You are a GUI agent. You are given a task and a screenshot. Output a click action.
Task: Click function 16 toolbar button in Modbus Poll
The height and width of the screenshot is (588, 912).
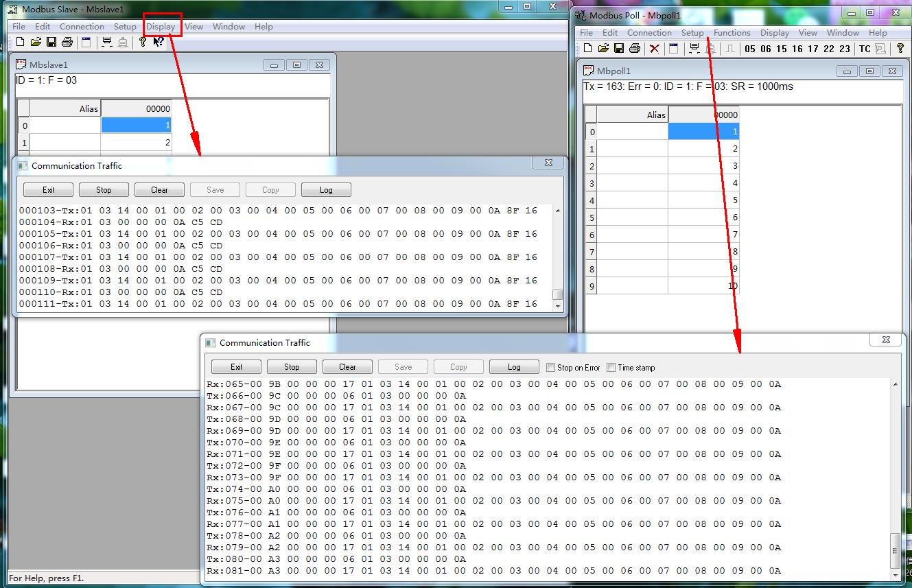797,49
